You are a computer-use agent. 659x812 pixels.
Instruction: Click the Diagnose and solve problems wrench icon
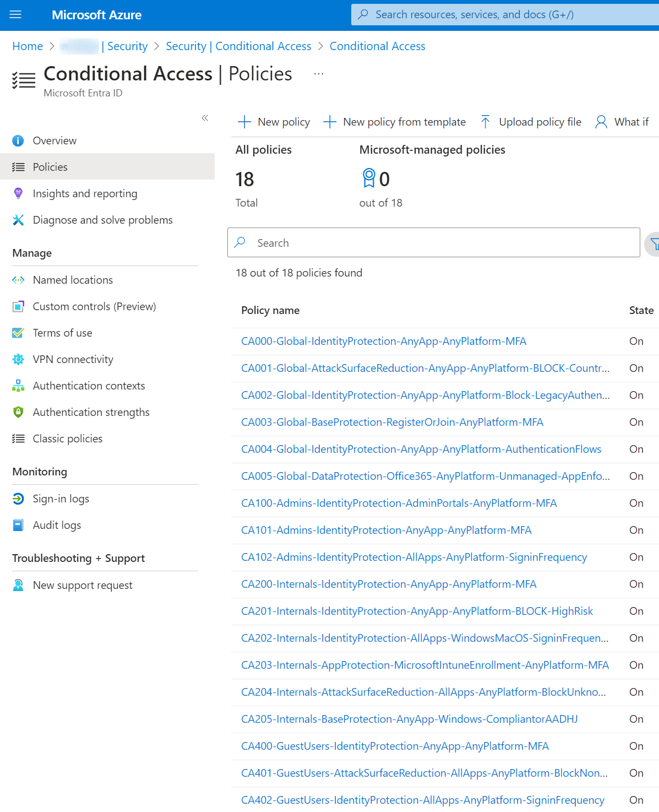pos(18,220)
